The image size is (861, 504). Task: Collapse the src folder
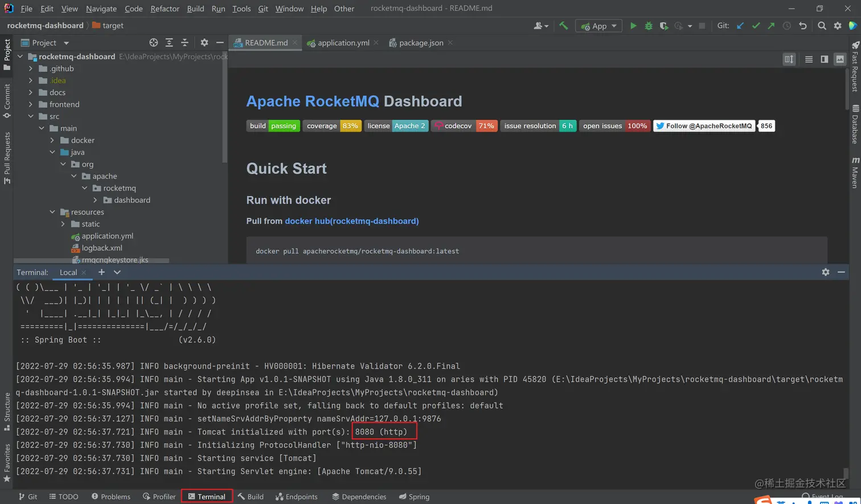(31, 116)
